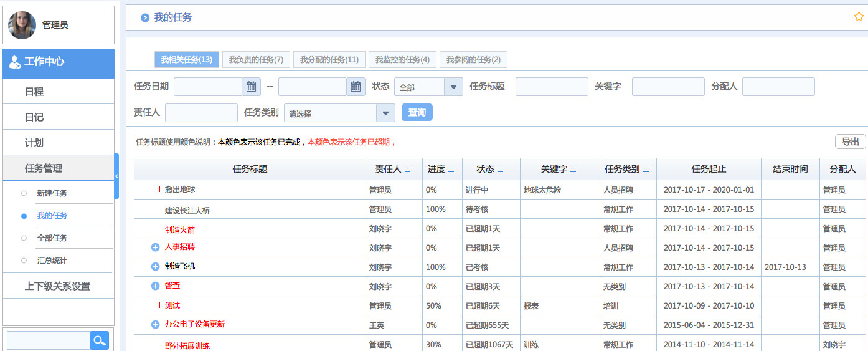Open 计划 in the sidebar
Viewport: 868px width, 351px height.
[59, 143]
